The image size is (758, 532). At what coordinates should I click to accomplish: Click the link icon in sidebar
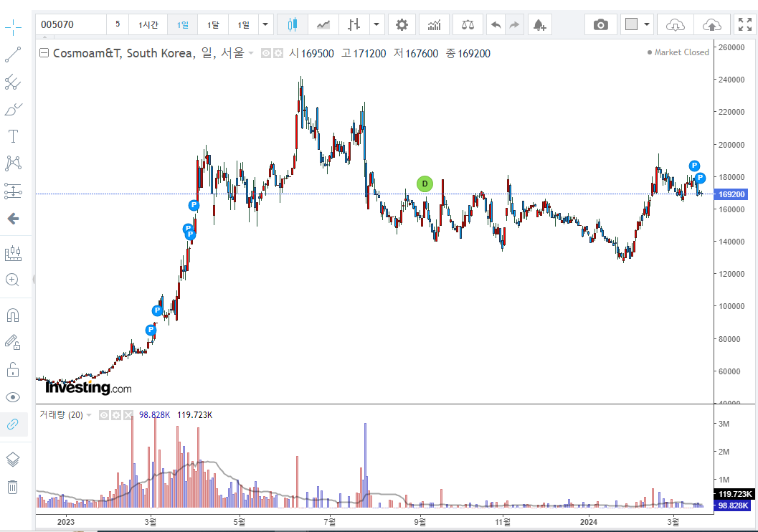point(13,424)
